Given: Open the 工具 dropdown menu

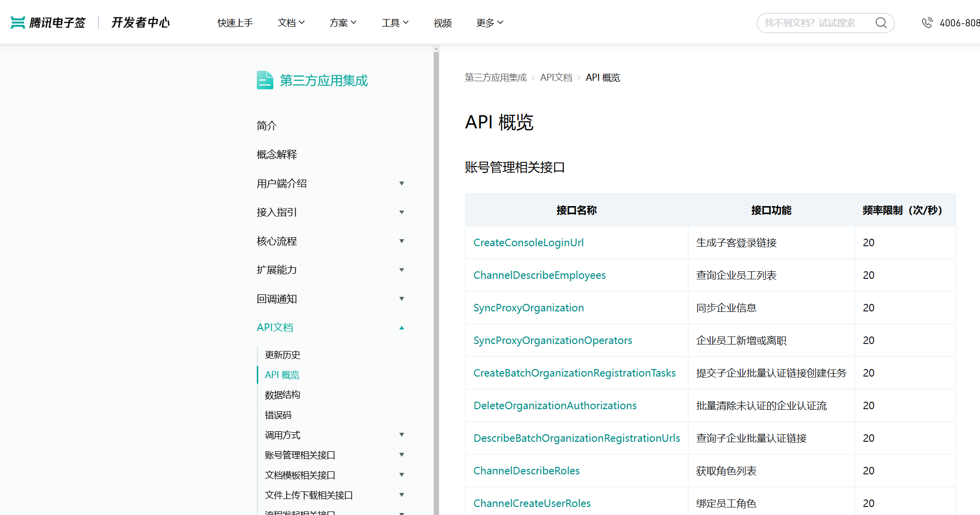Looking at the screenshot, I should click(395, 23).
